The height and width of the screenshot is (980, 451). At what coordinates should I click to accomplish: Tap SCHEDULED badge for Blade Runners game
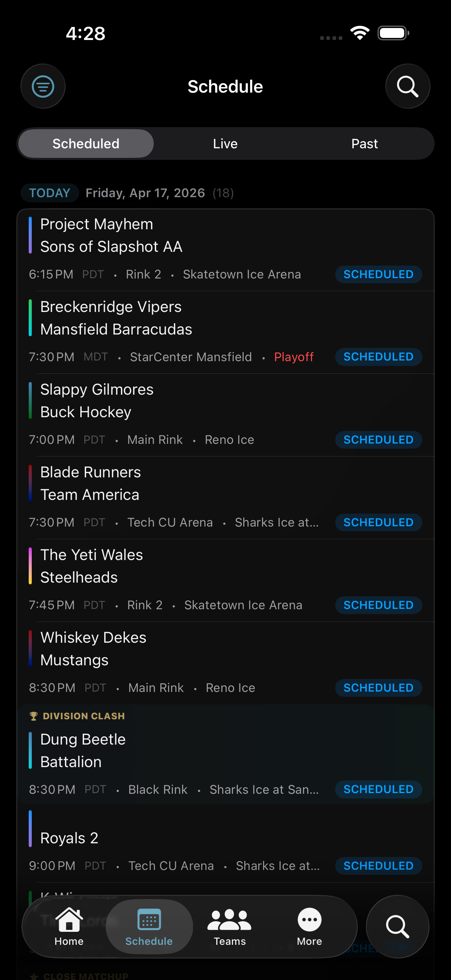point(378,522)
